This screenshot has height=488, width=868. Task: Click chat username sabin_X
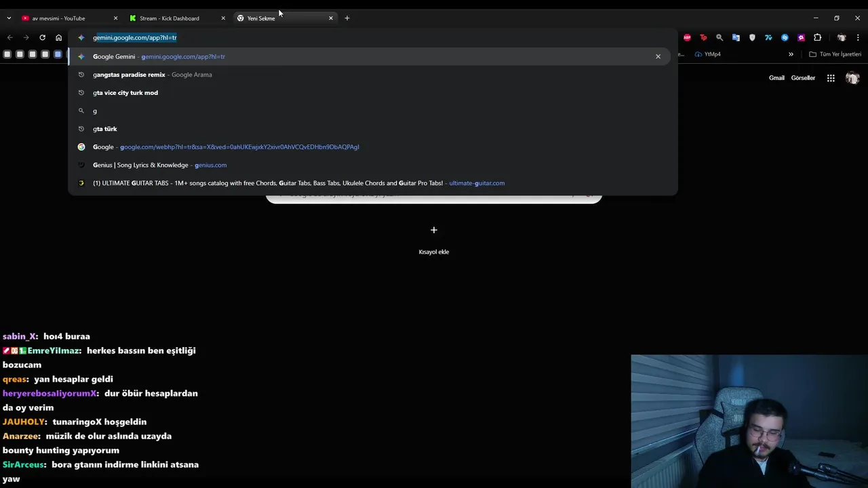point(19,336)
